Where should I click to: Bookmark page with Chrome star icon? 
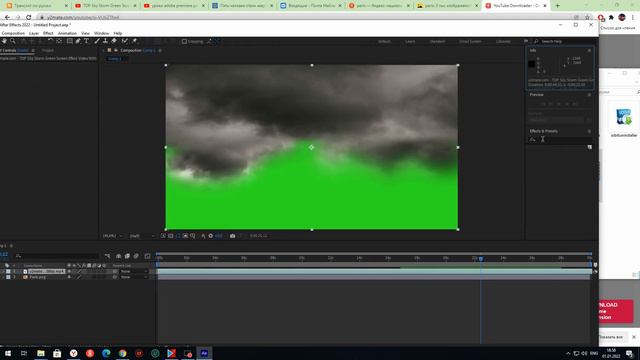point(587,17)
